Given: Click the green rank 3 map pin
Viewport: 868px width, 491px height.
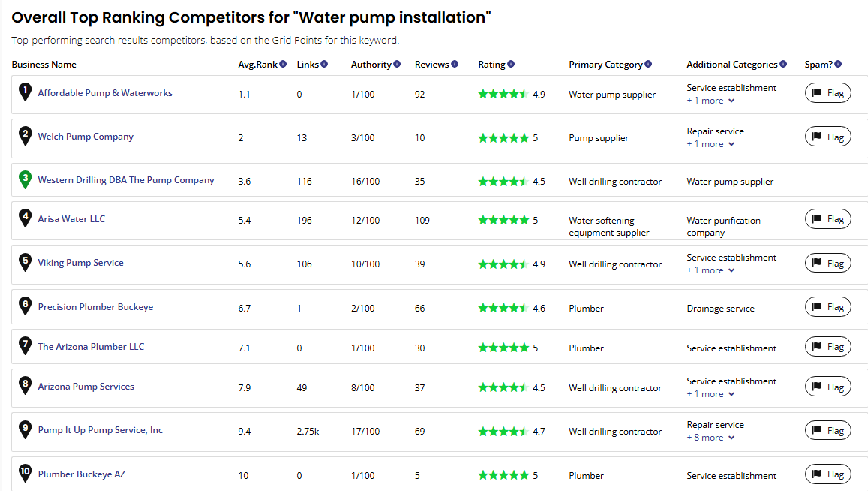Looking at the screenshot, I should 25,179.
